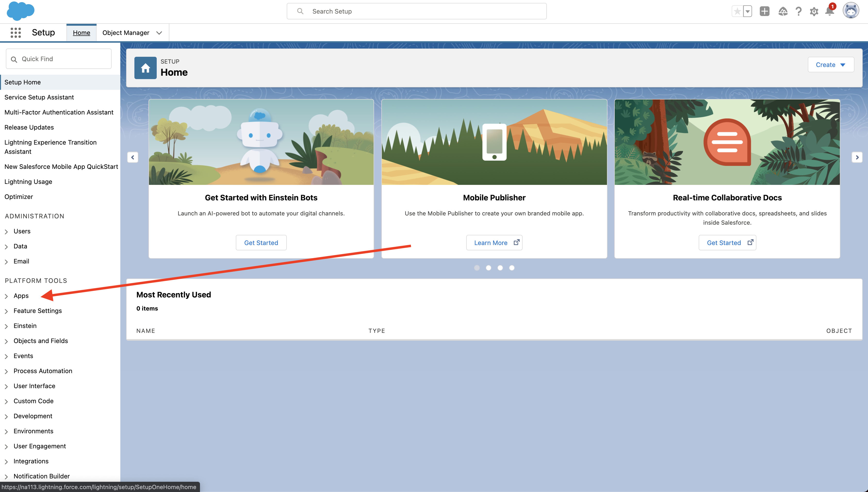
Task: Click the Salesforce cloud logo
Action: point(21,11)
